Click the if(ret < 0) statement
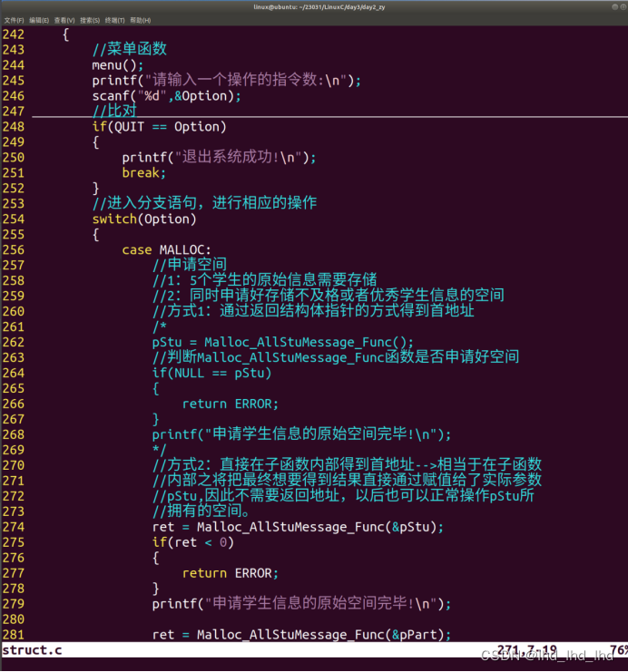Viewport: 628px width, 672px height. 193,542
